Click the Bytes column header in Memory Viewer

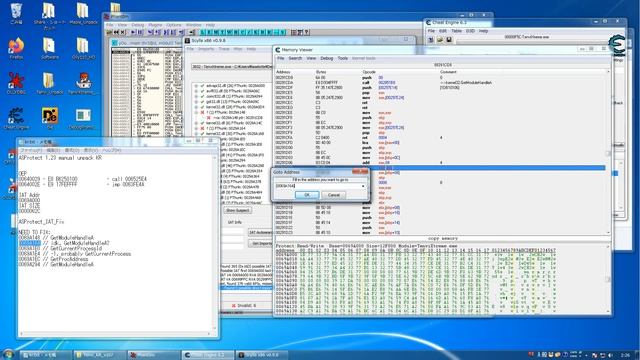click(321, 72)
